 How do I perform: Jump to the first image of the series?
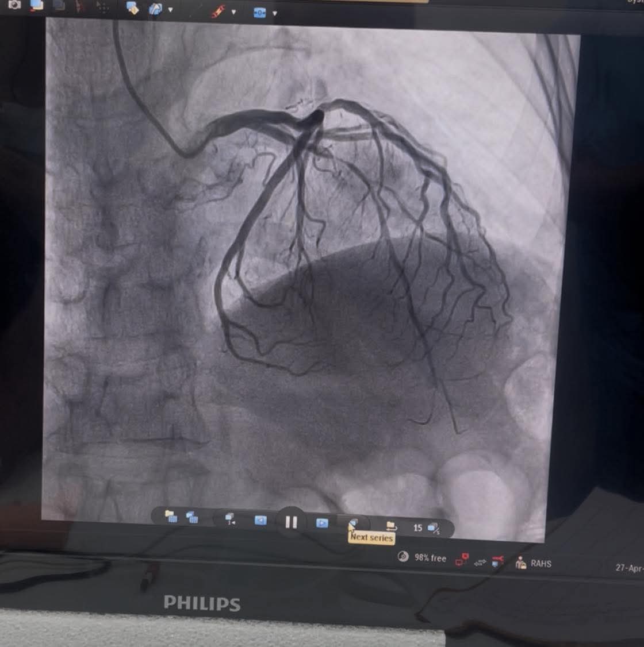(230, 519)
